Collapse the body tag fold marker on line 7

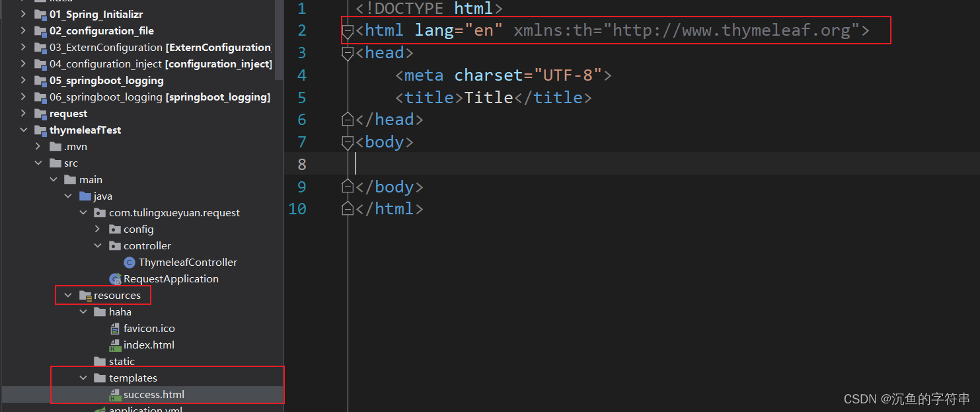click(x=348, y=142)
